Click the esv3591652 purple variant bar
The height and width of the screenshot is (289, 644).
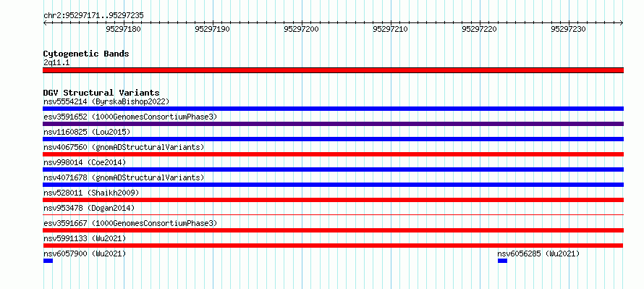tap(333, 124)
